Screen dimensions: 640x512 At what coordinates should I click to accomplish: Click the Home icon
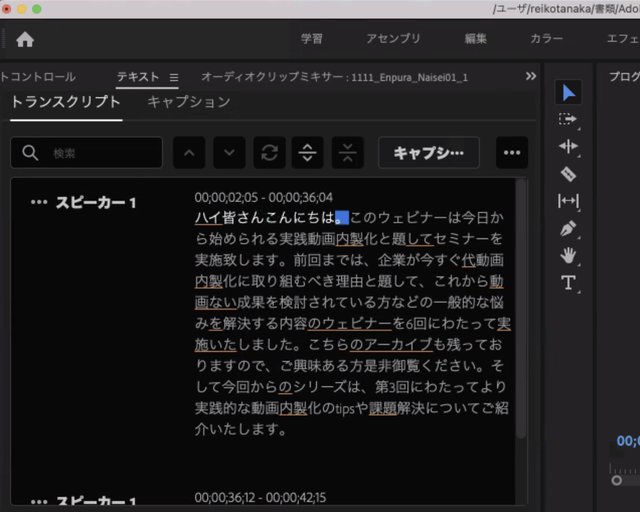[x=25, y=40]
